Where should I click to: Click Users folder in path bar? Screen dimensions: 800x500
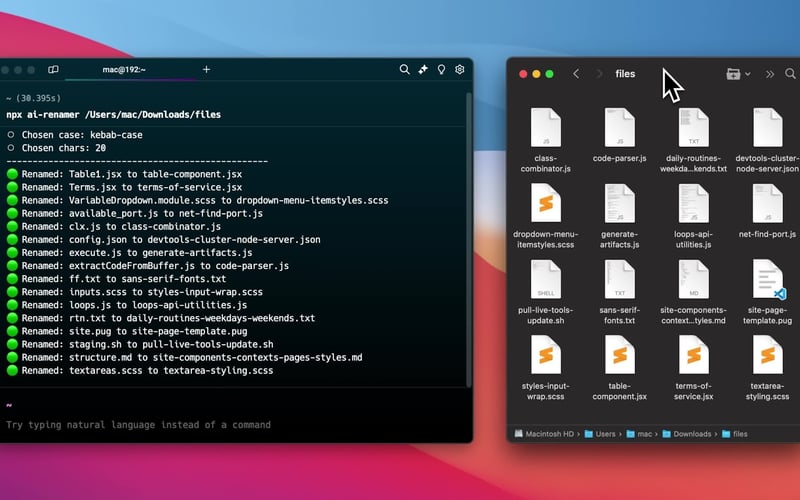(x=600, y=434)
